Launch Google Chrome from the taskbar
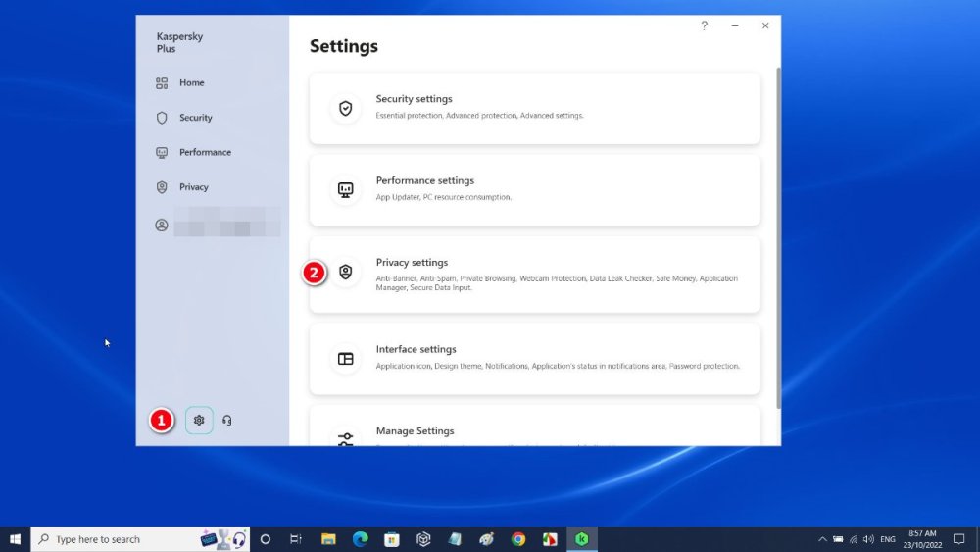 click(x=518, y=539)
